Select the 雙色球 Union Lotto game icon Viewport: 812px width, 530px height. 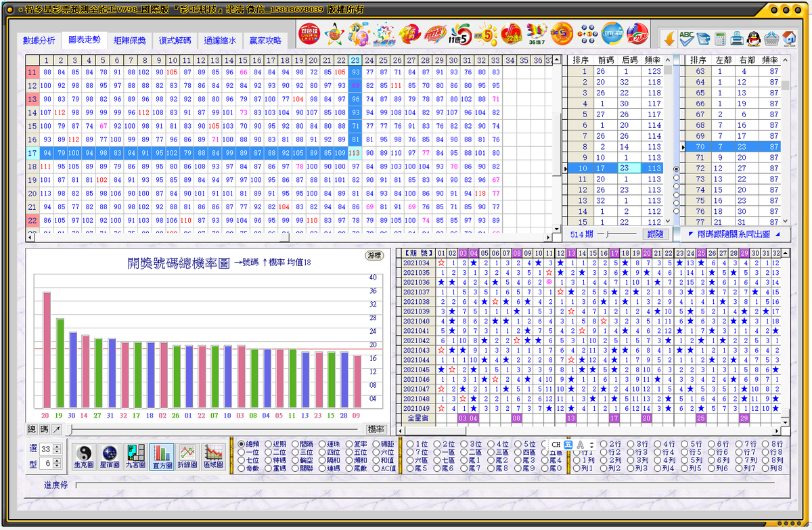pyautogui.click(x=309, y=32)
